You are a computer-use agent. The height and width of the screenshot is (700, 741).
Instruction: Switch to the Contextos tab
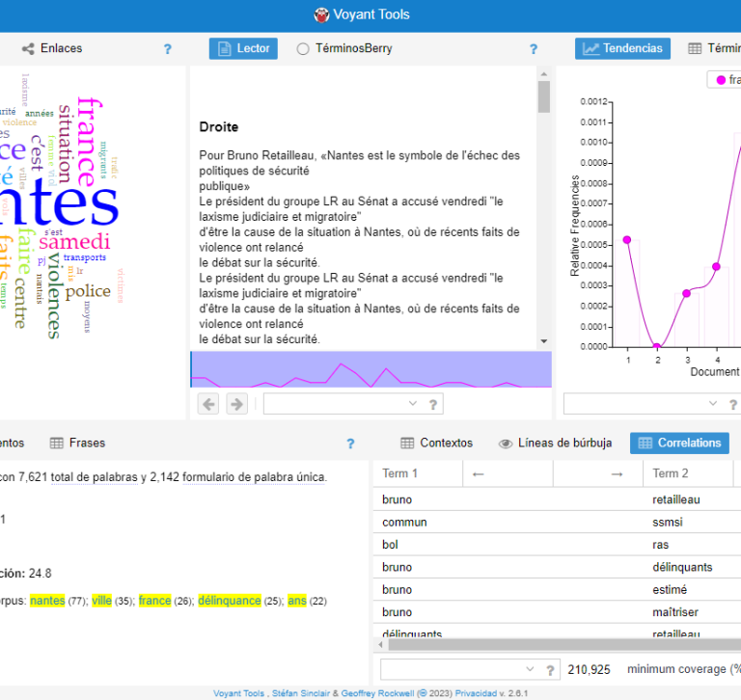point(436,444)
